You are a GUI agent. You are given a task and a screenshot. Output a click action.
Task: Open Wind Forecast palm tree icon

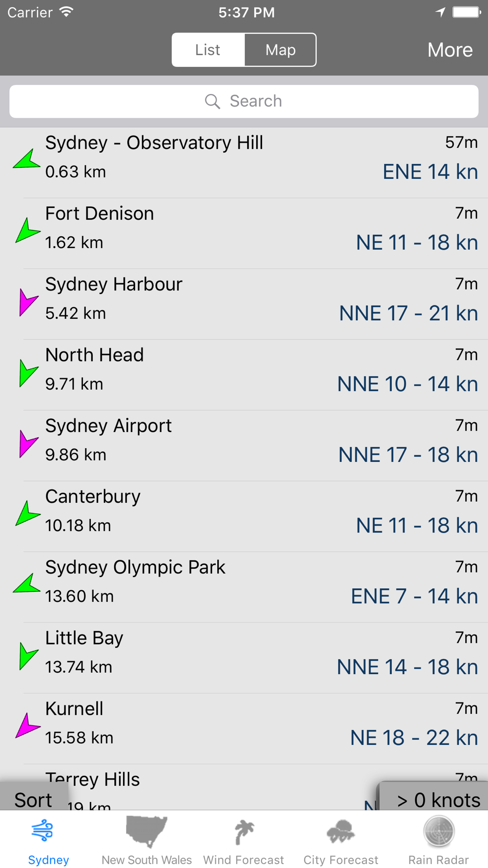[x=244, y=832]
